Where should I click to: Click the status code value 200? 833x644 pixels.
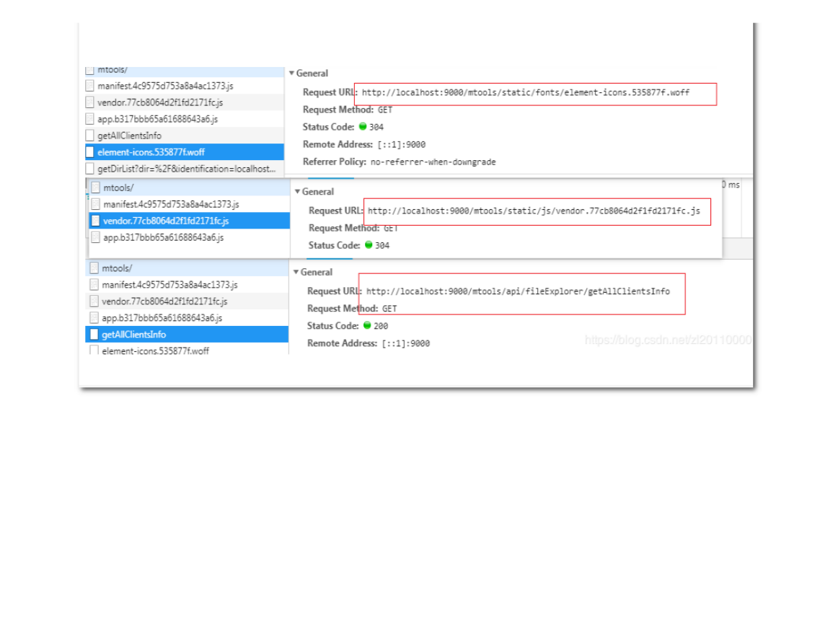pos(381,326)
